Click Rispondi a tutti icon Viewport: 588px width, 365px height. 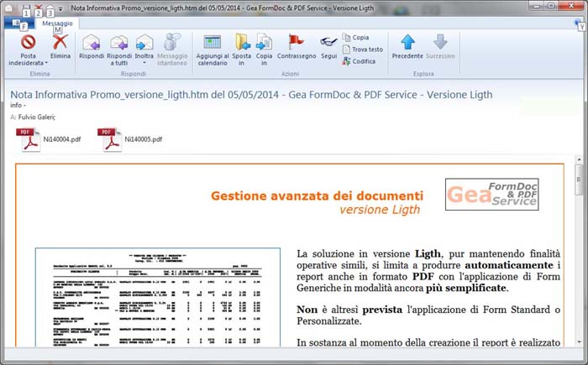coord(118,42)
